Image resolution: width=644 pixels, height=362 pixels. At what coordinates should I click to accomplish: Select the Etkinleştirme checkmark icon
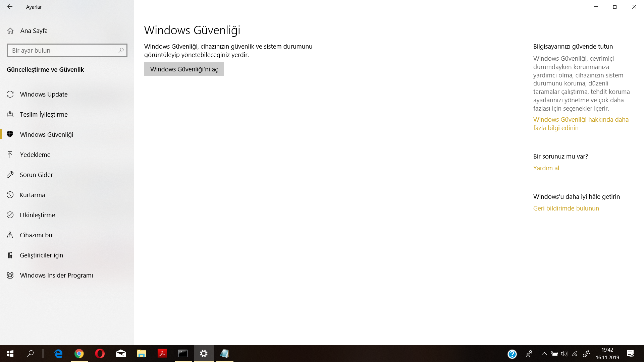(x=10, y=215)
